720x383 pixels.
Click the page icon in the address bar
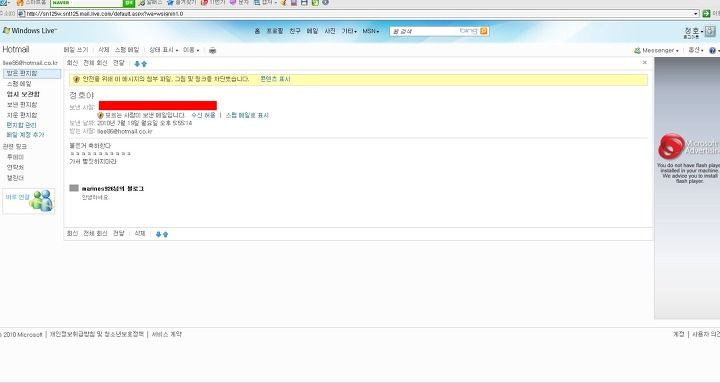click(x=21, y=14)
